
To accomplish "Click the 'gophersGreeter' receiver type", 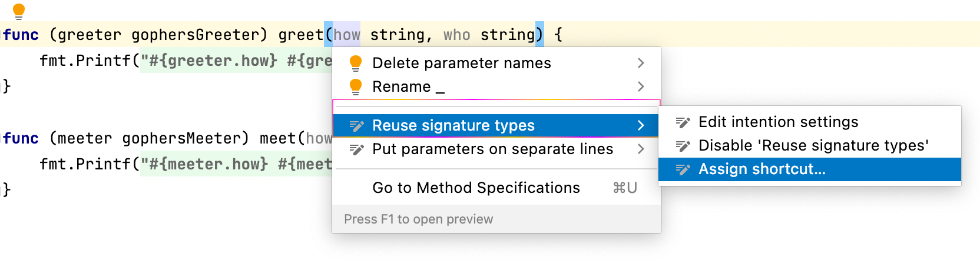I will pos(195,35).
